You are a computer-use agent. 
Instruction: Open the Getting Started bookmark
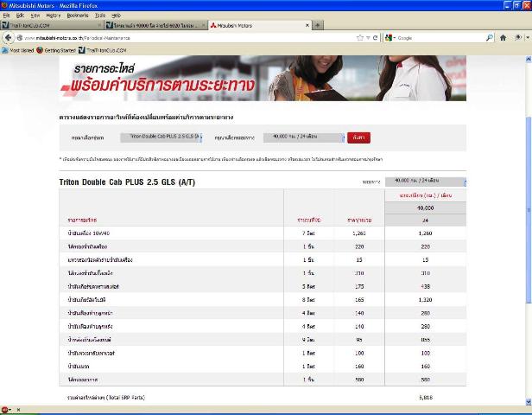pyautogui.click(x=59, y=50)
